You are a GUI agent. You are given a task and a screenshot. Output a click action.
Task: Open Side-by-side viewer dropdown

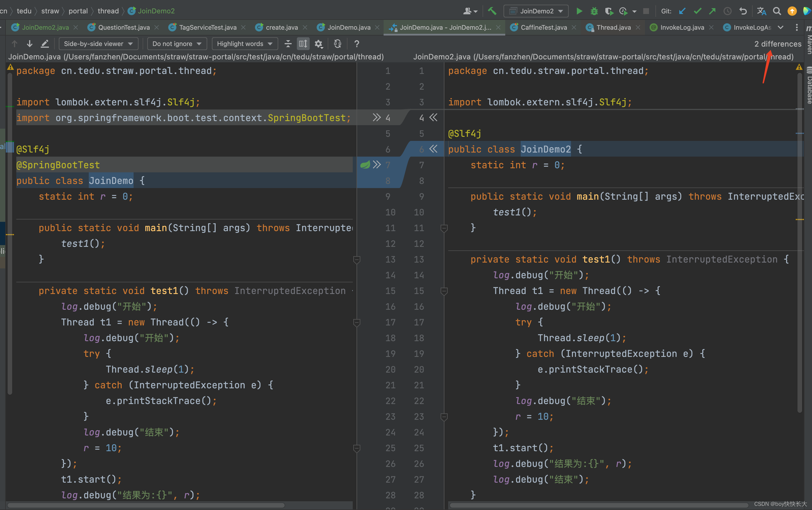[98, 43]
